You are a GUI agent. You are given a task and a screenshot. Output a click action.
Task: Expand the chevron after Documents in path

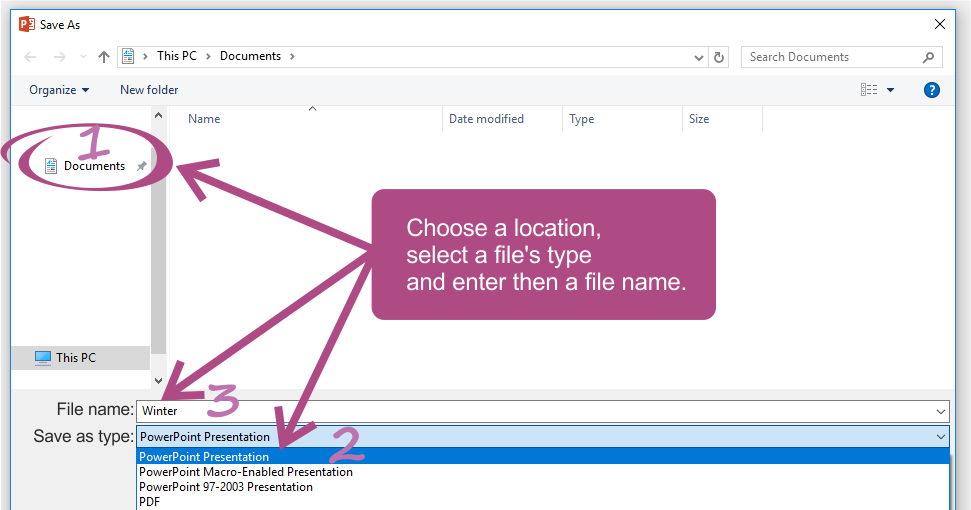pos(292,56)
